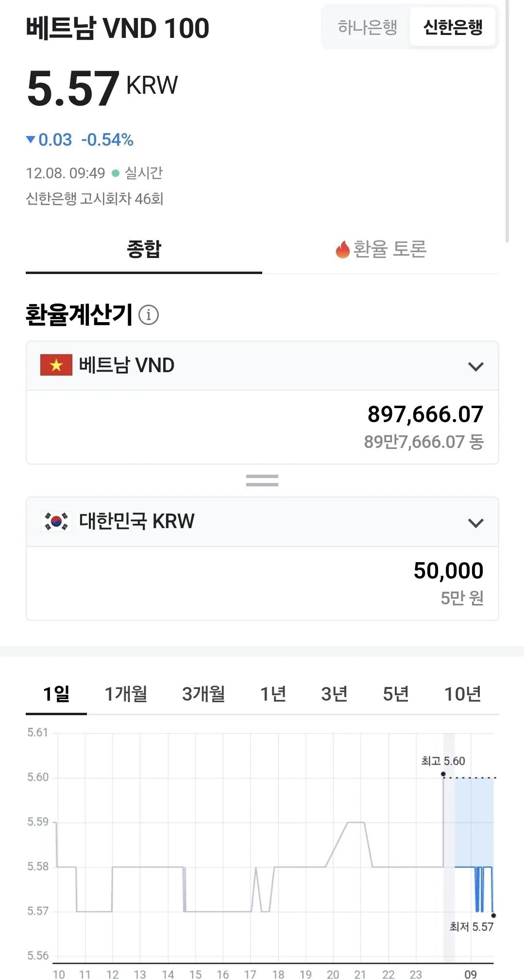Switch bank to 하나은행

click(368, 27)
